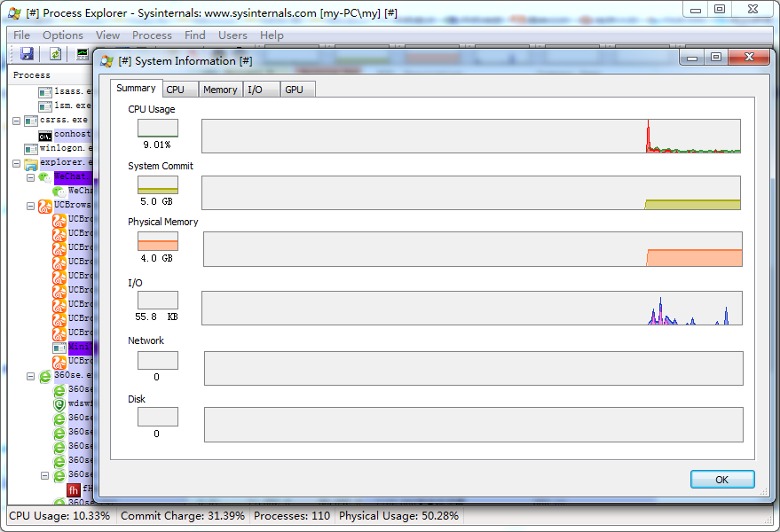The image size is (780, 532).
Task: Click the explorer.exe folder icon
Action: click(31, 163)
